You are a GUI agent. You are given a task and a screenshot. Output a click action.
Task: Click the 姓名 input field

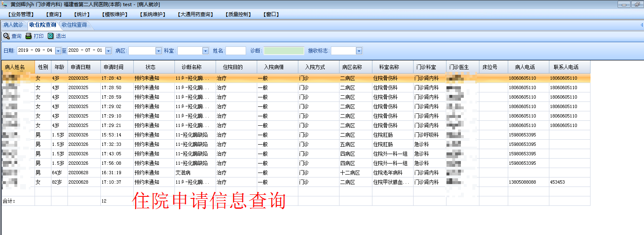(x=236, y=51)
